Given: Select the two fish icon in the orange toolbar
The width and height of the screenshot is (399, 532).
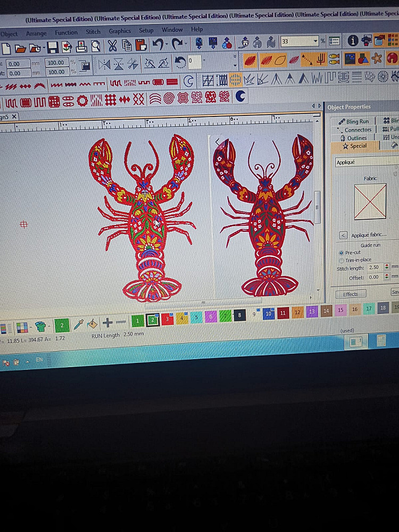Looking at the screenshot, I should coord(334,59).
